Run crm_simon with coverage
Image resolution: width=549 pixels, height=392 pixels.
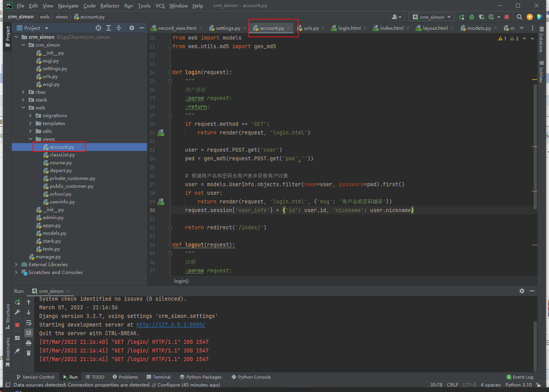pyautogui.click(x=482, y=17)
